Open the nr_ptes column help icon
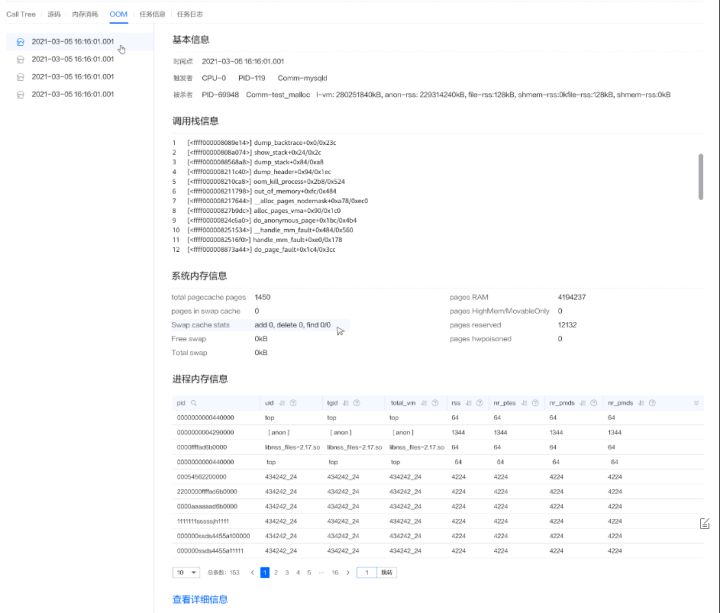Image resolution: width=720 pixels, height=613 pixels. click(x=535, y=403)
